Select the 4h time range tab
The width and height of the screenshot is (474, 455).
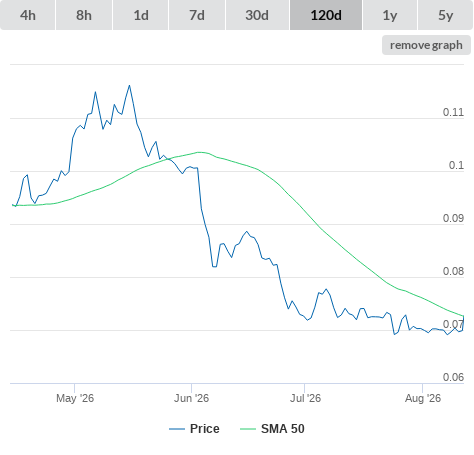pyautogui.click(x=28, y=15)
